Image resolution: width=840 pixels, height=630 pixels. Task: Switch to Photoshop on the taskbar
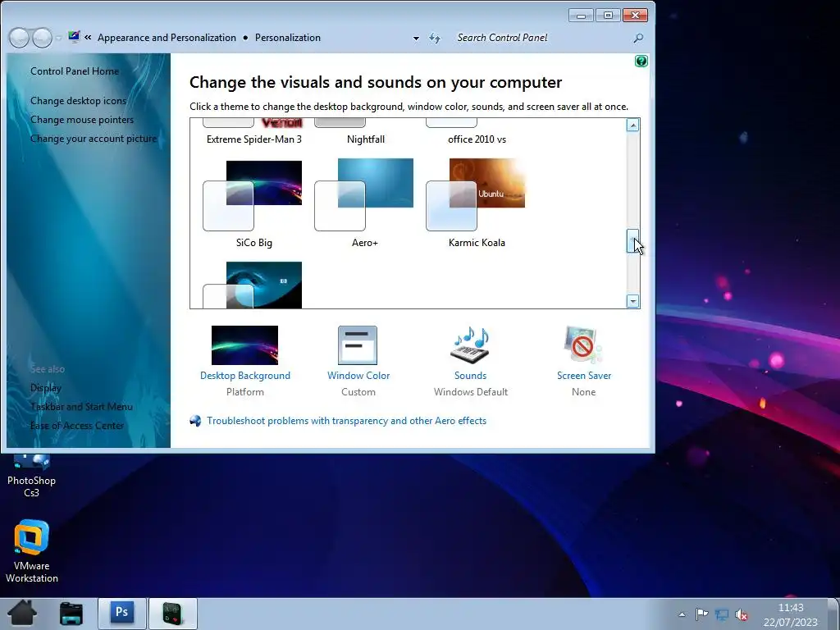(122, 614)
